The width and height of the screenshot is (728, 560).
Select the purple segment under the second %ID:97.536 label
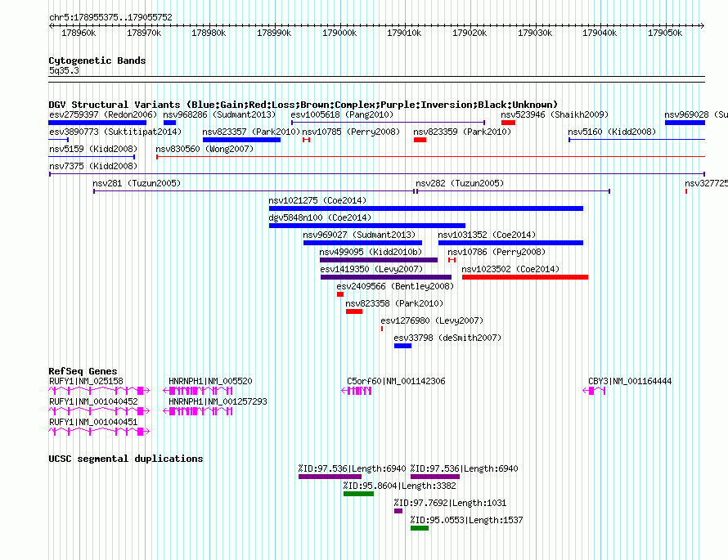point(435,477)
